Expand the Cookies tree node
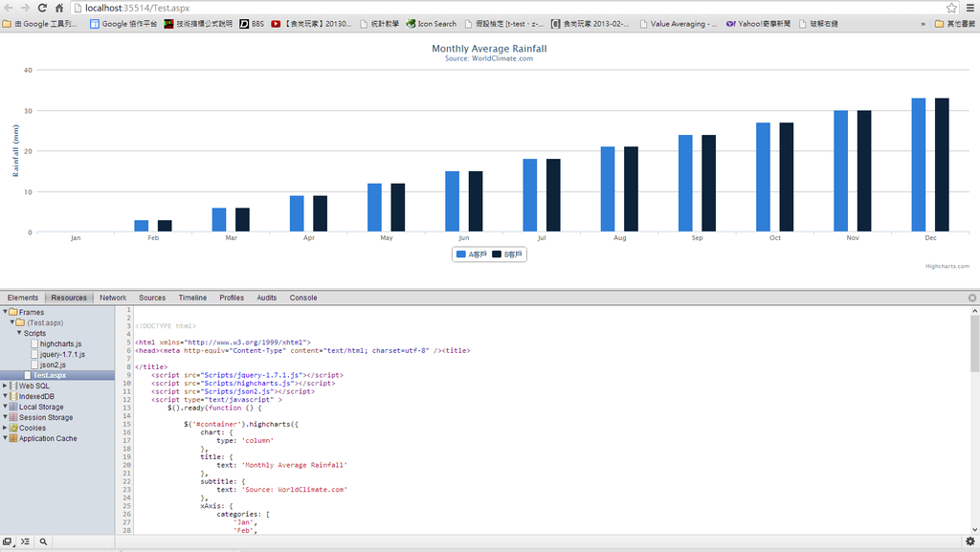The image size is (980, 552). [5, 428]
